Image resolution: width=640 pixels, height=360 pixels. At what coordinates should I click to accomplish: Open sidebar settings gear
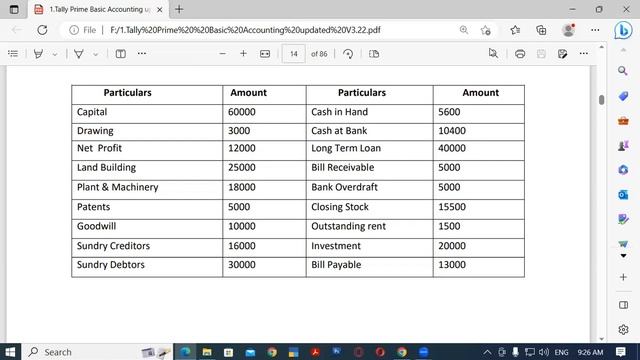tap(623, 329)
